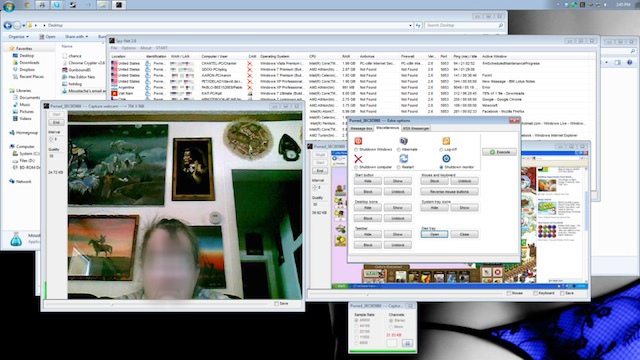
Task: Click the black Spy-Net button on taskbar
Action: click(119, 5)
